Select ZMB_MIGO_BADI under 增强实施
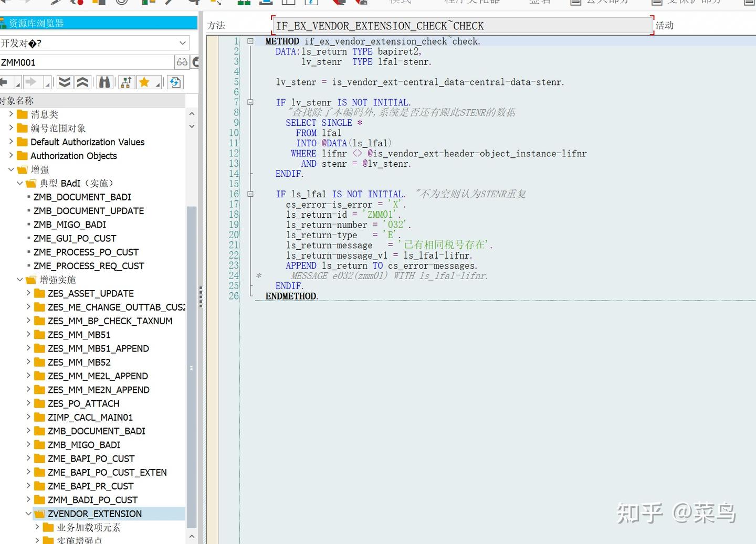Image resolution: width=756 pixels, height=544 pixels. 84,445
